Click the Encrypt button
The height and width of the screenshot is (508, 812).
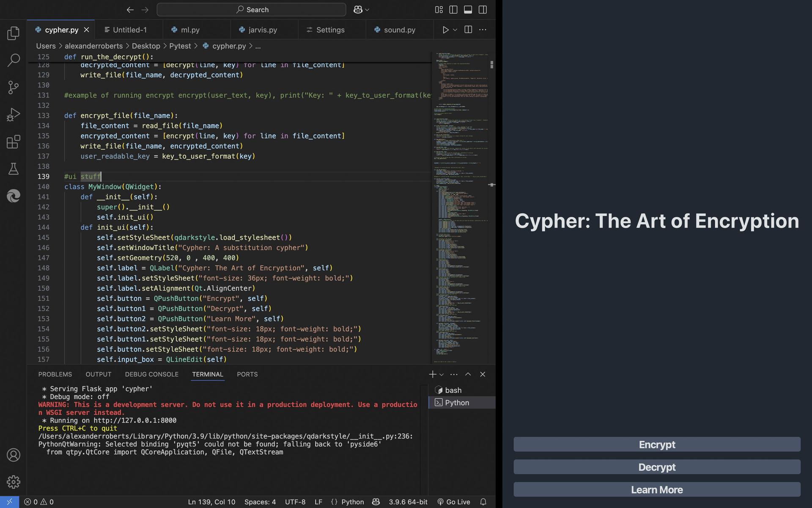[x=657, y=444]
